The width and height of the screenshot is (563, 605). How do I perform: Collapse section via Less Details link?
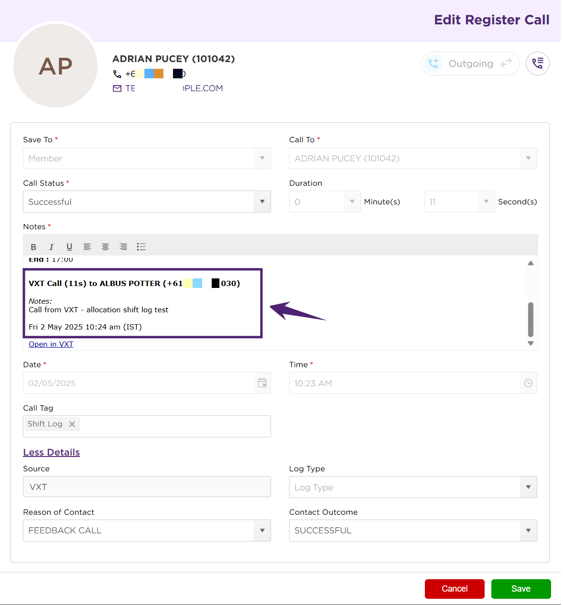click(x=51, y=452)
